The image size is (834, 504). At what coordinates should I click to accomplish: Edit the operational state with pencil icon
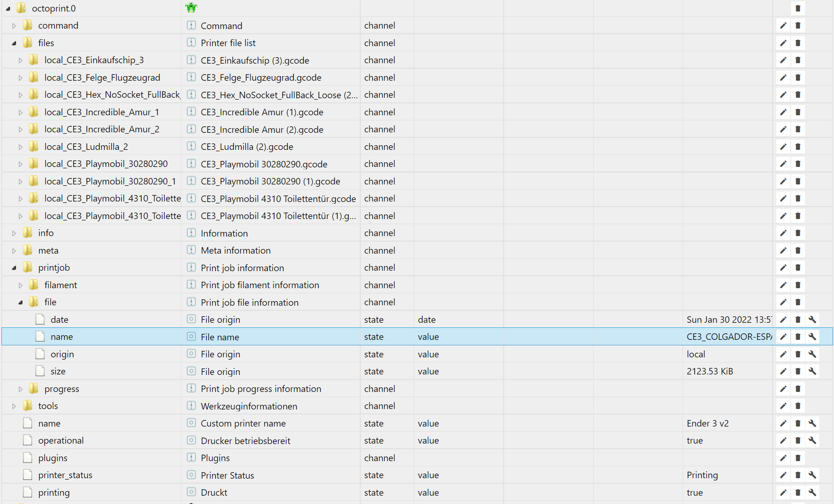pyautogui.click(x=783, y=440)
